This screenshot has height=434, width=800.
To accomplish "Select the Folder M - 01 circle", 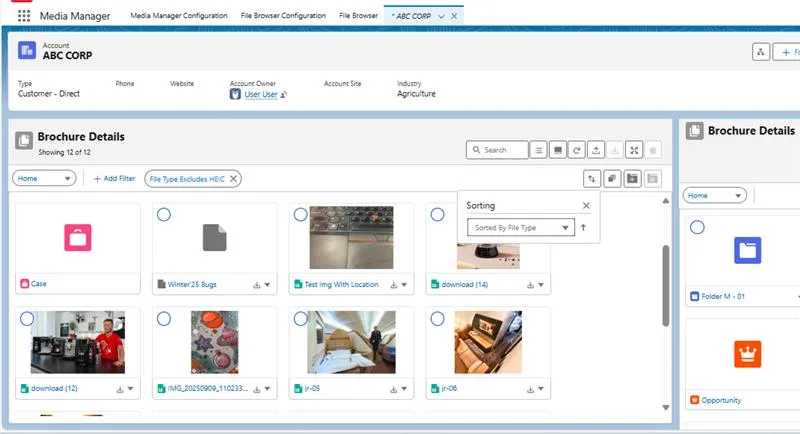I will coord(697,227).
